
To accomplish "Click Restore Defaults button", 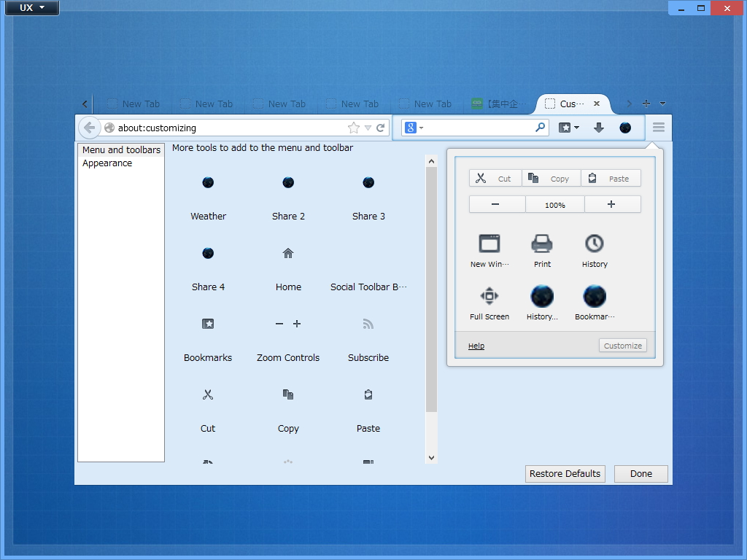I will click(565, 474).
